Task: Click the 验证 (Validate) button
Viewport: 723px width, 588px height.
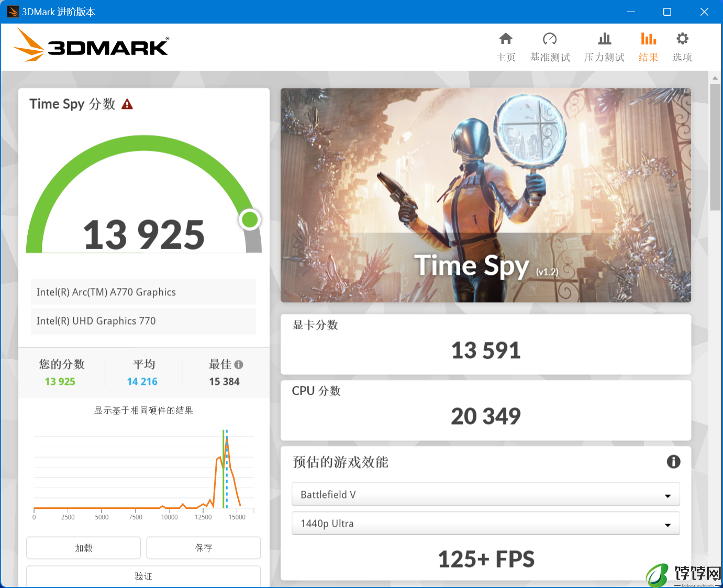Action: click(143, 576)
